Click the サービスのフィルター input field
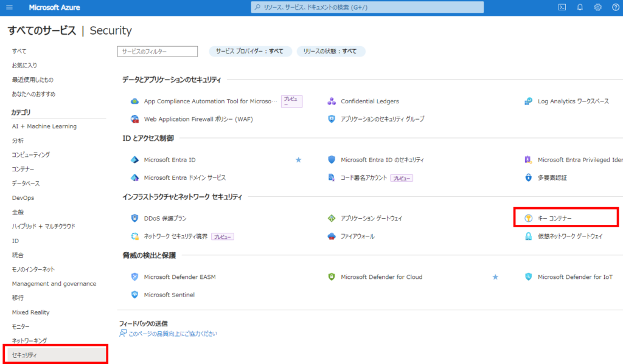This screenshot has height=364, width=623. [x=158, y=52]
